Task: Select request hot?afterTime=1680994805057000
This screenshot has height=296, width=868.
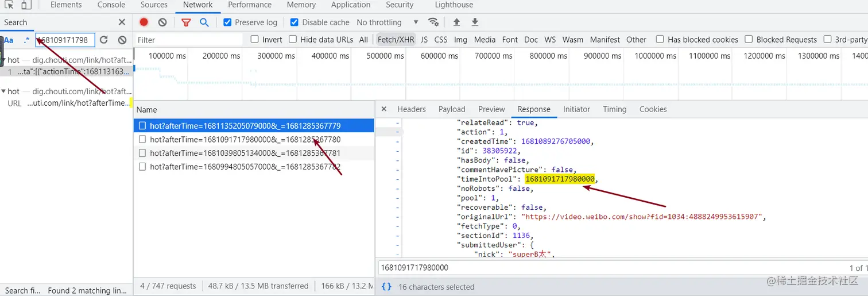Action: coord(254,167)
